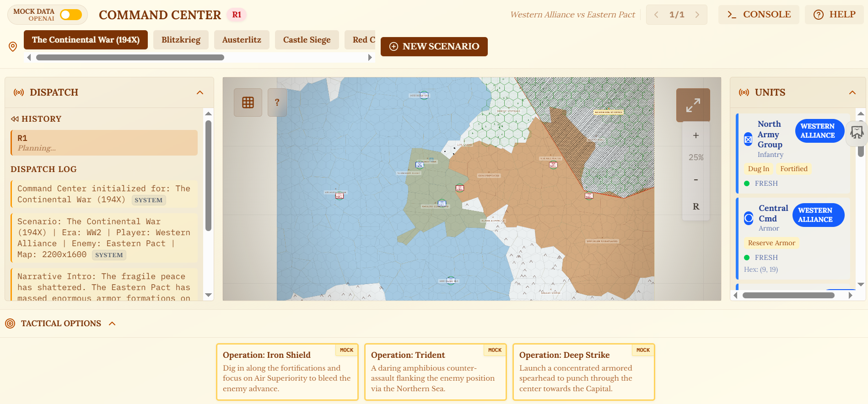Click the scenario tabs horizontal scrollbar thumb
The width and height of the screenshot is (868, 404).
pos(130,57)
